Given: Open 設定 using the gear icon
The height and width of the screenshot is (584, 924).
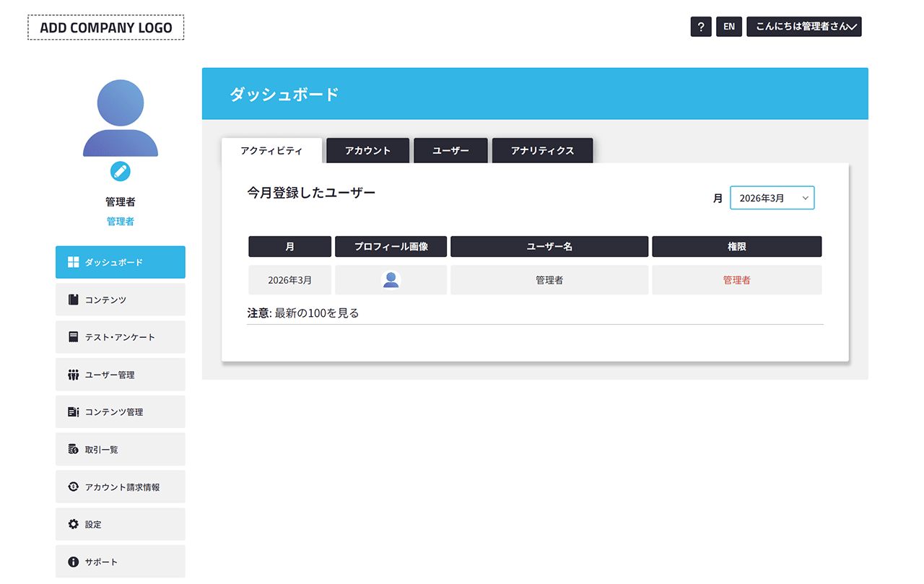Looking at the screenshot, I should pos(73,524).
